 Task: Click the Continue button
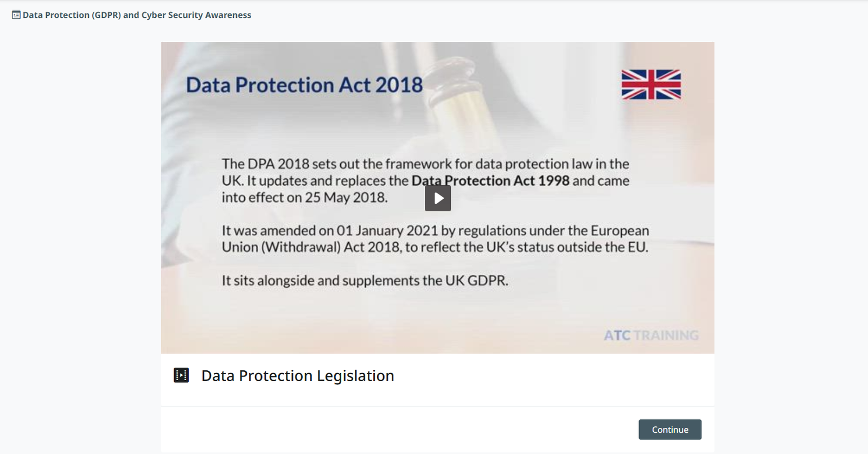tap(669, 430)
